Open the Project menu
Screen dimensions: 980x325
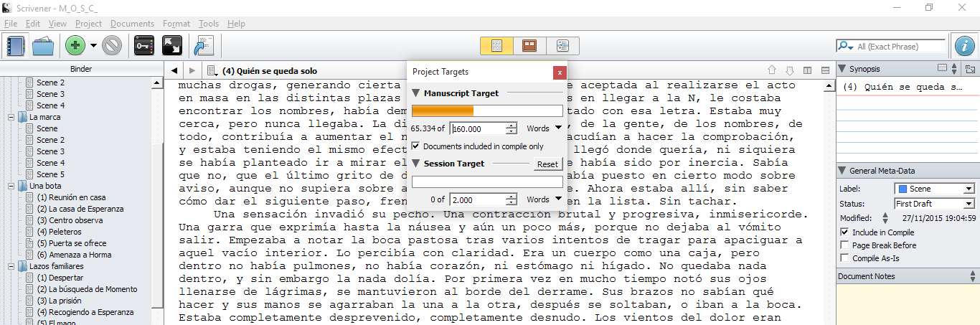88,24
